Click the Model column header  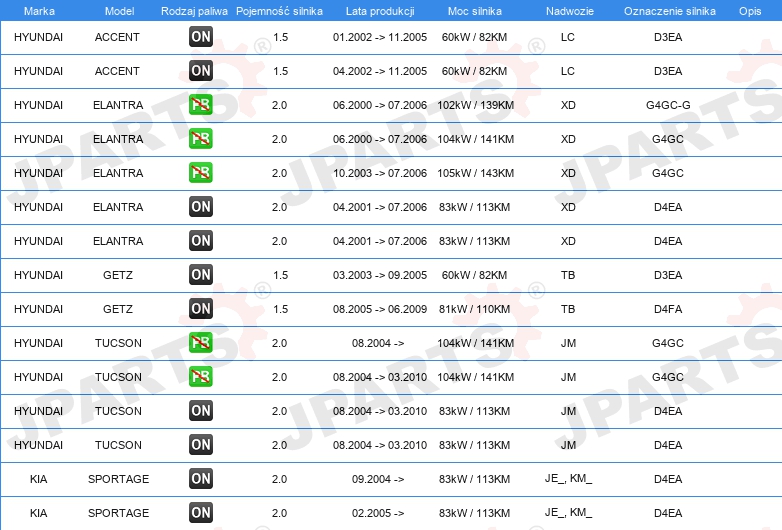119,11
